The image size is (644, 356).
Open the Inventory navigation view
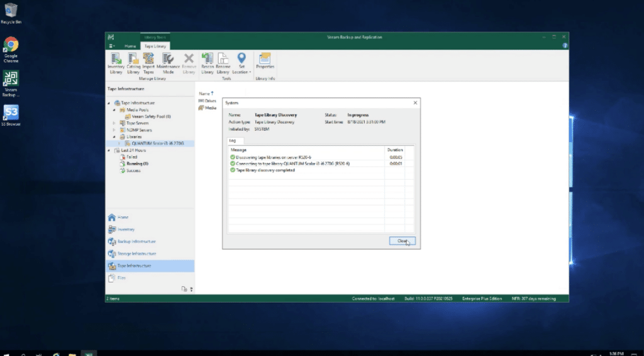(x=150, y=230)
